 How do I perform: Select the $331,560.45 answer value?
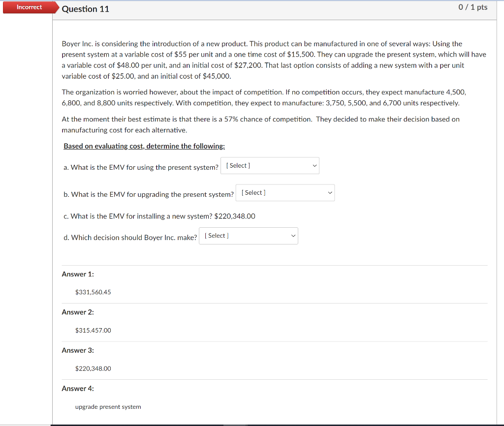tap(93, 292)
